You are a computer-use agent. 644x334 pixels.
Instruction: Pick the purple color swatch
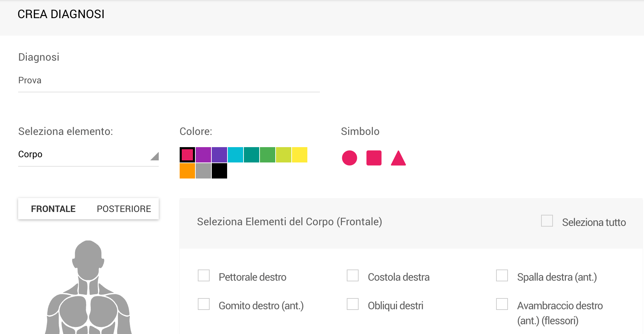[203, 155]
